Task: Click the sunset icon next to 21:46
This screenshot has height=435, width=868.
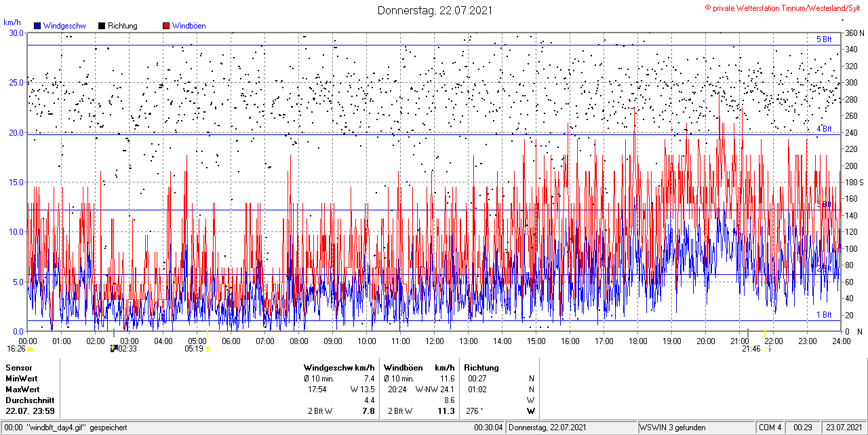Action: [x=766, y=349]
